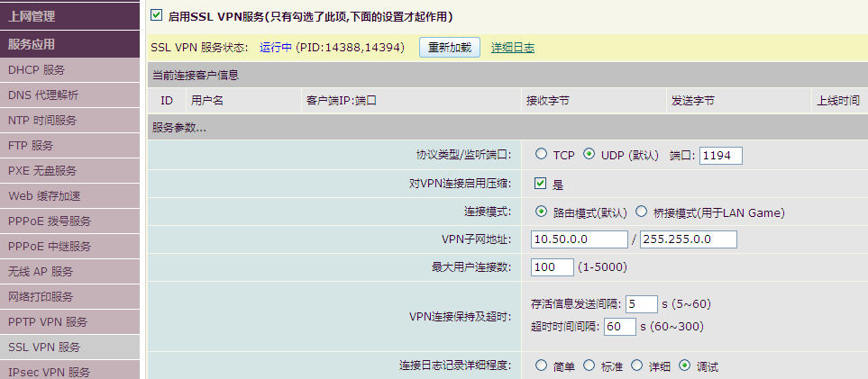Click the subnet mask 255.255.0.0 field
This screenshot has width=868, height=379.
point(690,239)
